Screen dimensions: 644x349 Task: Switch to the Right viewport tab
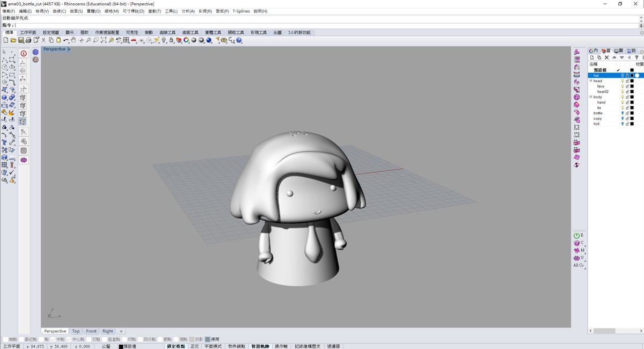pyautogui.click(x=108, y=331)
